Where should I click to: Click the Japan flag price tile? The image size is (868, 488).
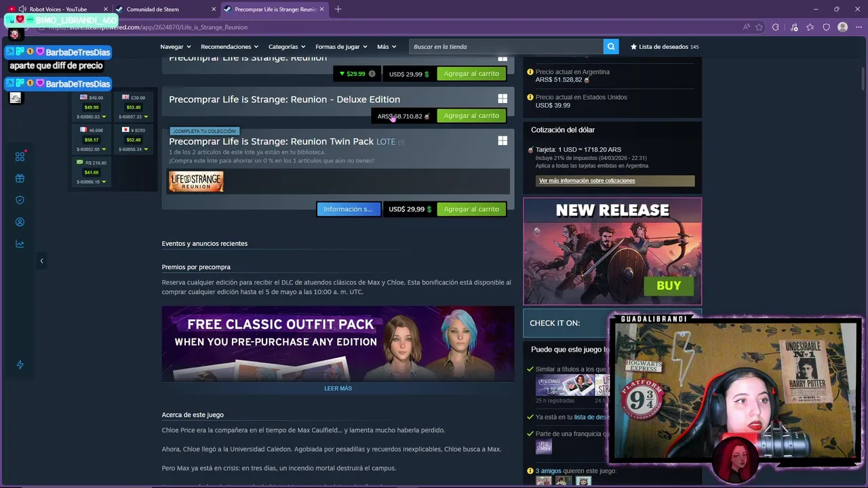coord(133,140)
